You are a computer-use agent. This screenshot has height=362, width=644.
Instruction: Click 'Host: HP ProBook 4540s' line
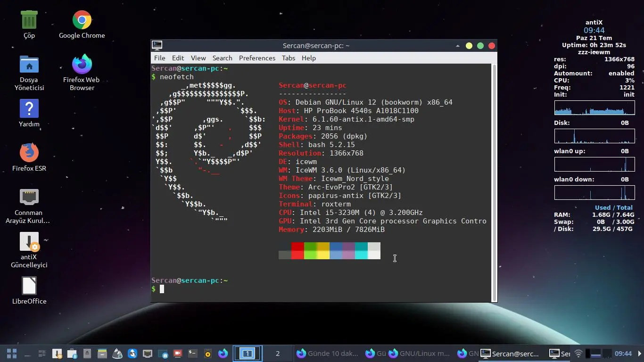pos(348,111)
